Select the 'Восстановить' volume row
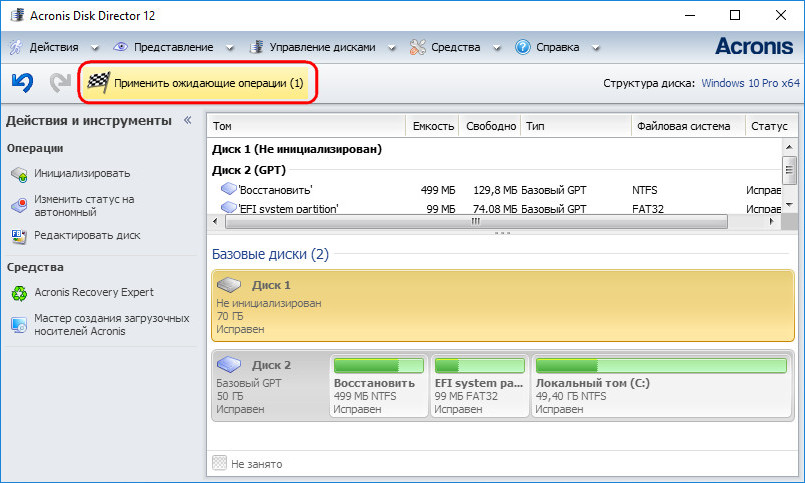Image resolution: width=805 pixels, height=483 pixels. [x=494, y=190]
